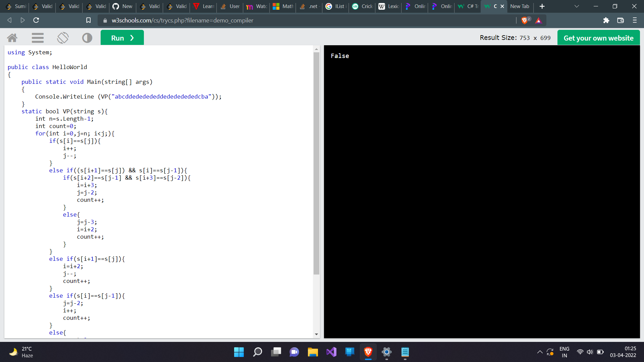Open Visual Studio from taskbar
Image resolution: width=644 pixels, height=362 pixels.
[331, 352]
